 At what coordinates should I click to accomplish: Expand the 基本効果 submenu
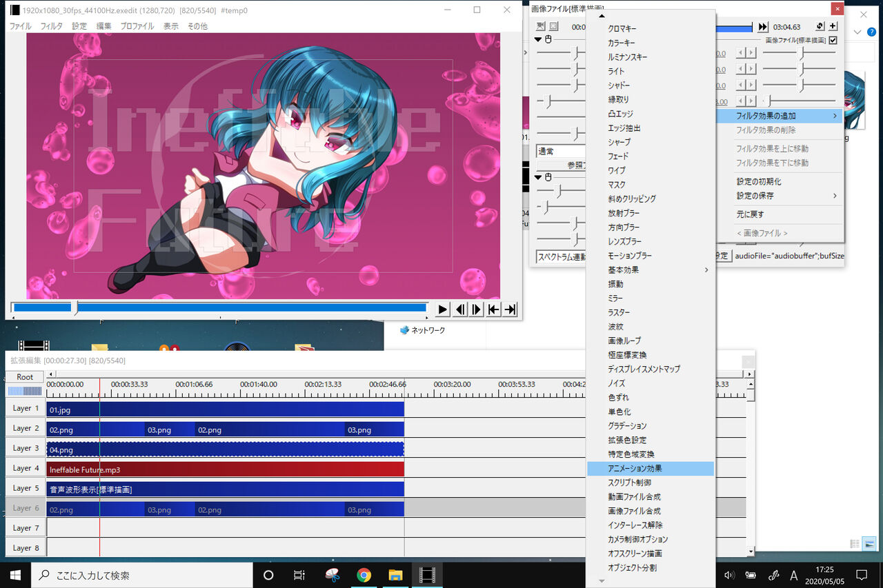coord(650,270)
